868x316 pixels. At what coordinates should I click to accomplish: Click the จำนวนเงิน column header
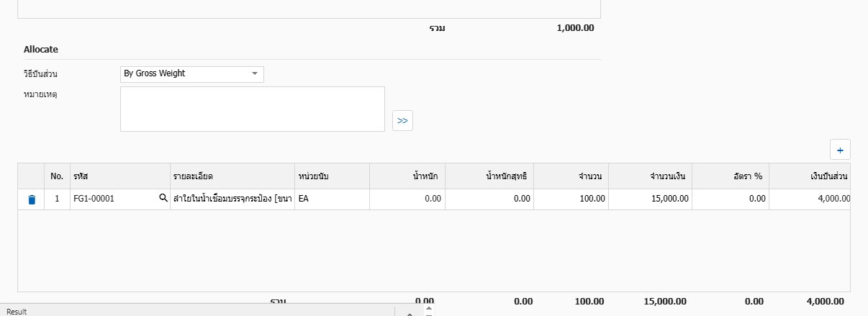coord(650,176)
